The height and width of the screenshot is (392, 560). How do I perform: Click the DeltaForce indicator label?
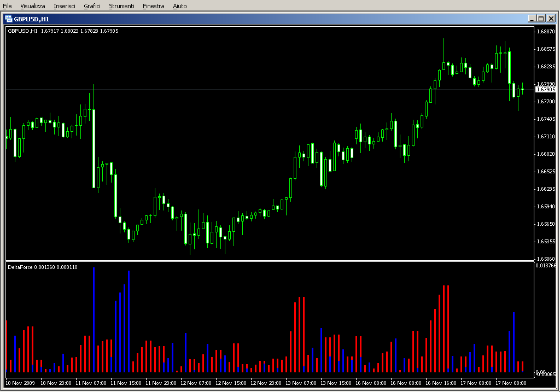click(x=43, y=267)
